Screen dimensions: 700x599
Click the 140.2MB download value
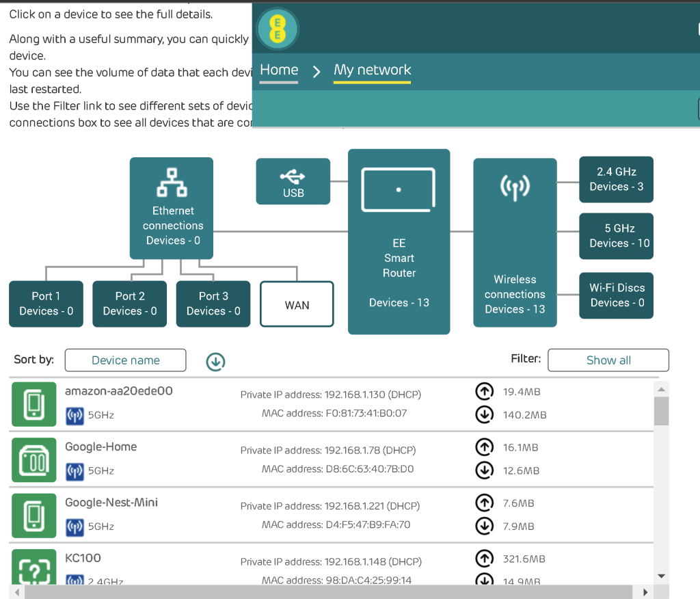524,415
